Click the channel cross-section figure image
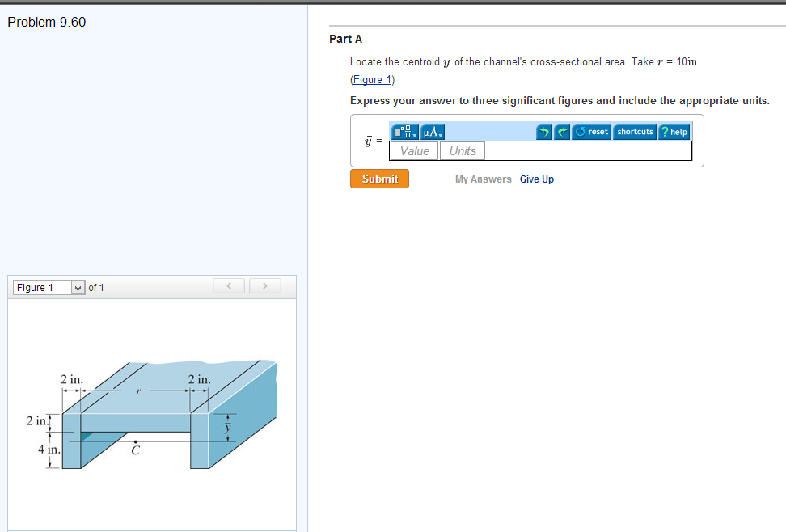Image resolution: width=786 pixels, height=532 pixels. coord(152,415)
